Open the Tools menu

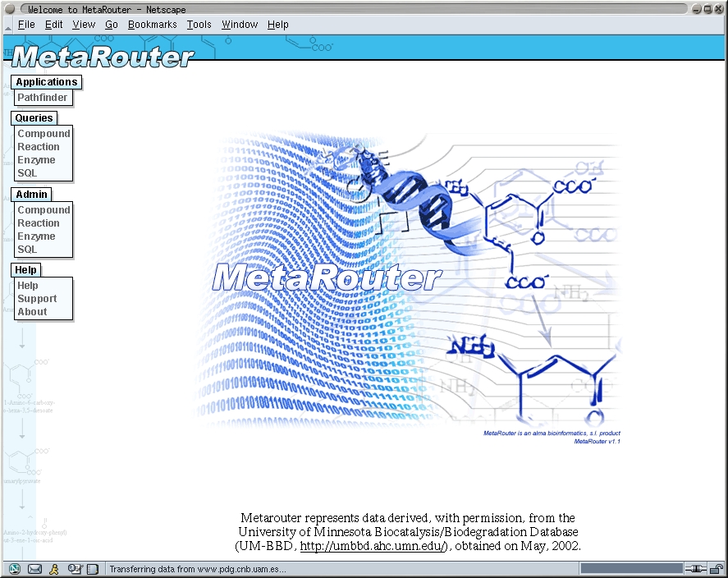pyautogui.click(x=199, y=25)
